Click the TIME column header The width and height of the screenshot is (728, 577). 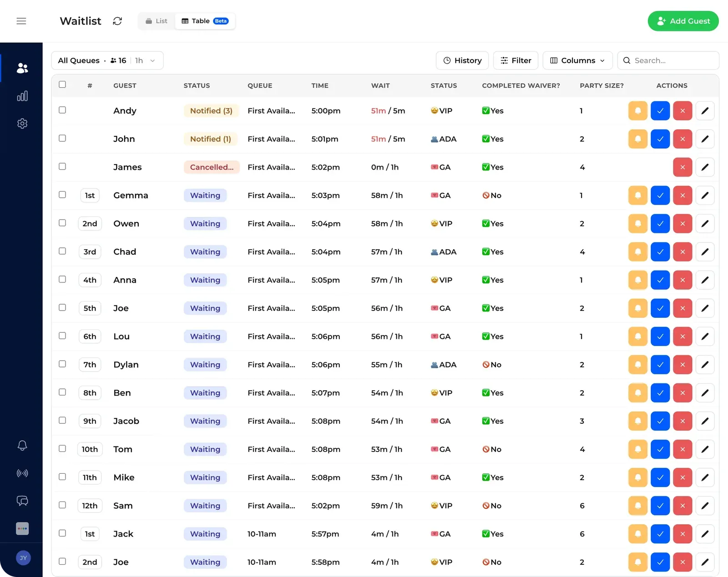pos(320,85)
